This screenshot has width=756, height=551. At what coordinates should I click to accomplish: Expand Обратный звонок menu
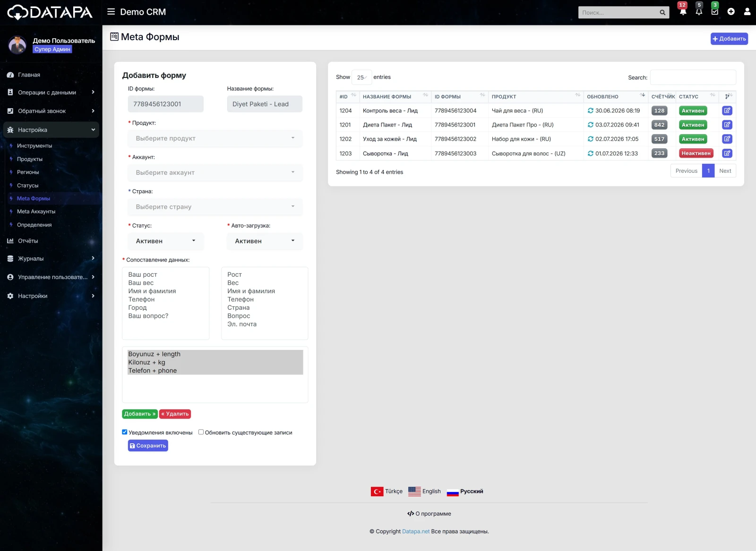pyautogui.click(x=51, y=111)
